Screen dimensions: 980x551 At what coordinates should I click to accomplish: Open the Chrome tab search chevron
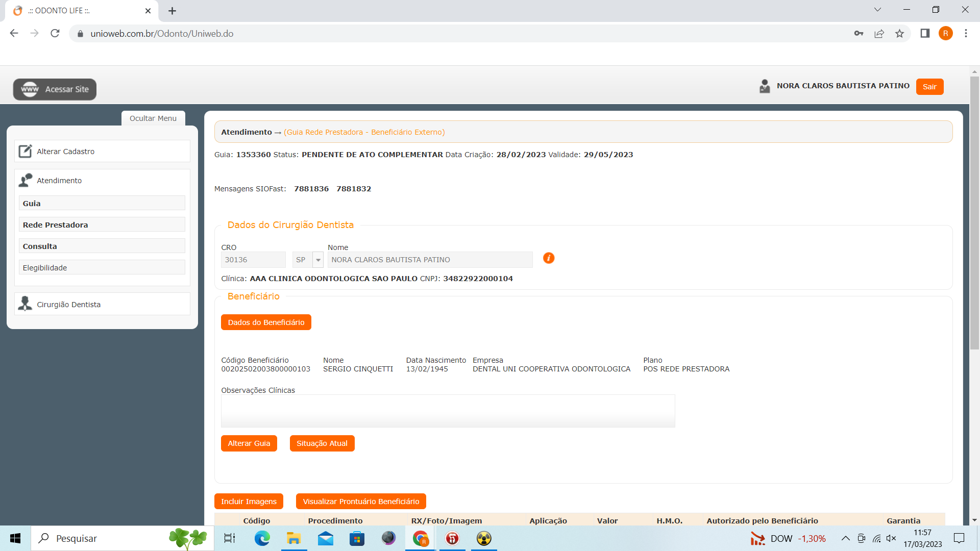pos(877,10)
